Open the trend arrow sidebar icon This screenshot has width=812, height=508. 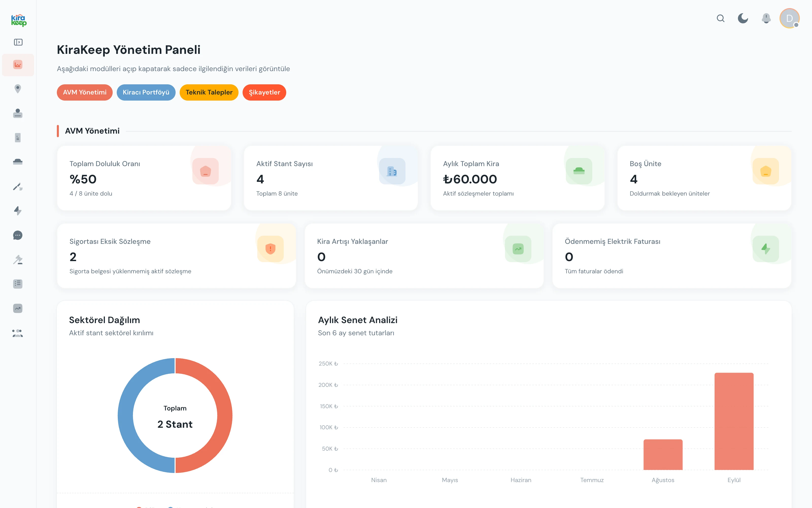18,308
